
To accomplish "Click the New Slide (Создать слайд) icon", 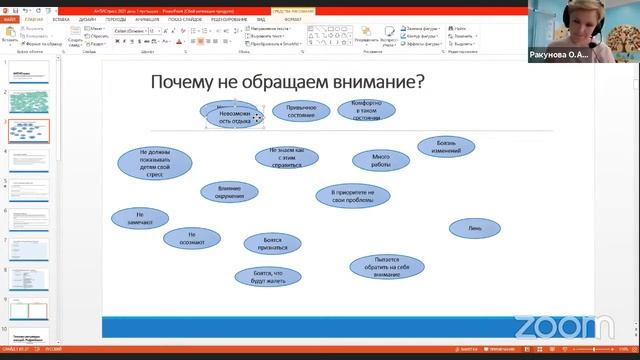I will click(x=75, y=32).
